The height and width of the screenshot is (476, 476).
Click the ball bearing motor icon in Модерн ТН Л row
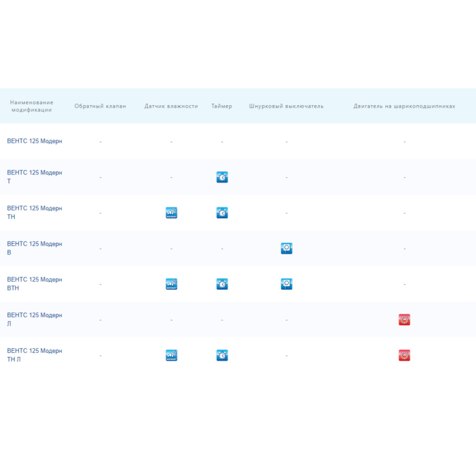pos(404,355)
